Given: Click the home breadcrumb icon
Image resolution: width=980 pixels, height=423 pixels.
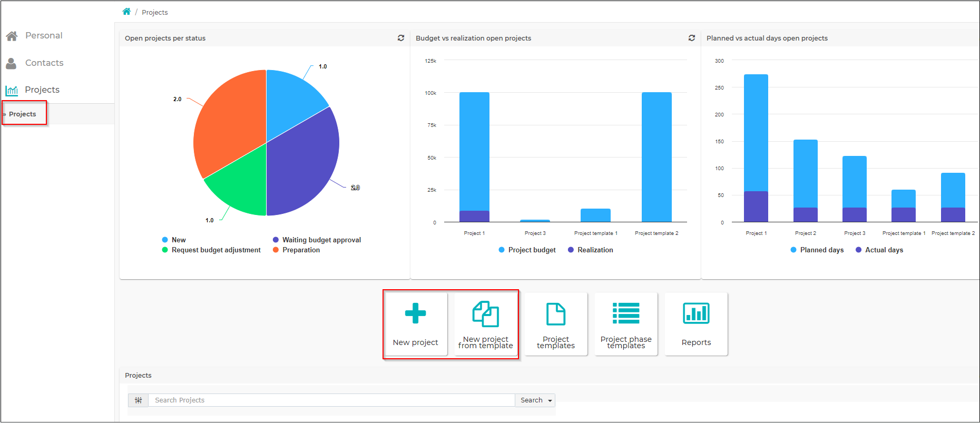Looking at the screenshot, I should pos(126,12).
